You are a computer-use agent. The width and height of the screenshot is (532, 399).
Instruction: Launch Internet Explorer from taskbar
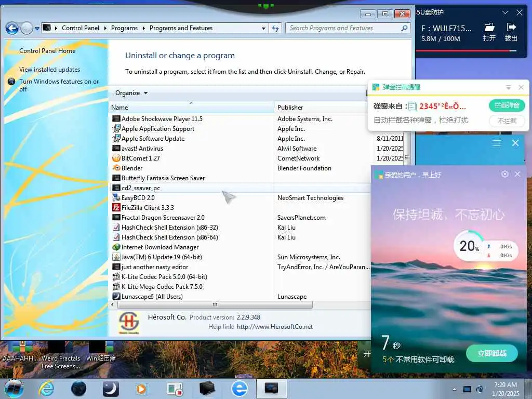click(46, 389)
